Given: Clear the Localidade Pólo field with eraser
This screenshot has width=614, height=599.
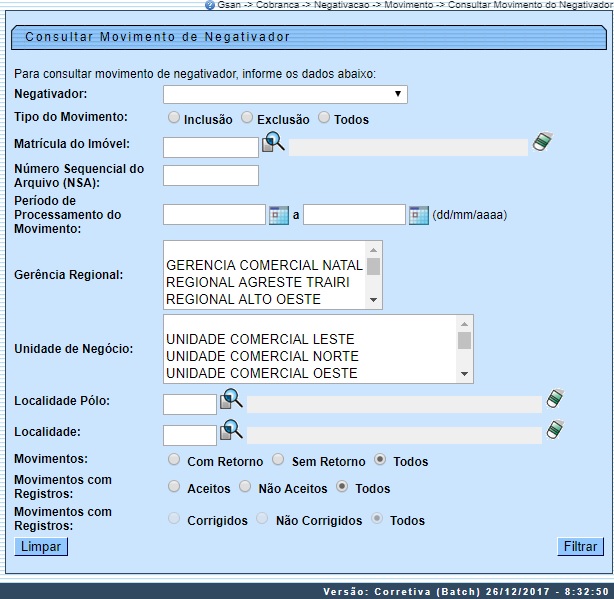Looking at the screenshot, I should 555,400.
